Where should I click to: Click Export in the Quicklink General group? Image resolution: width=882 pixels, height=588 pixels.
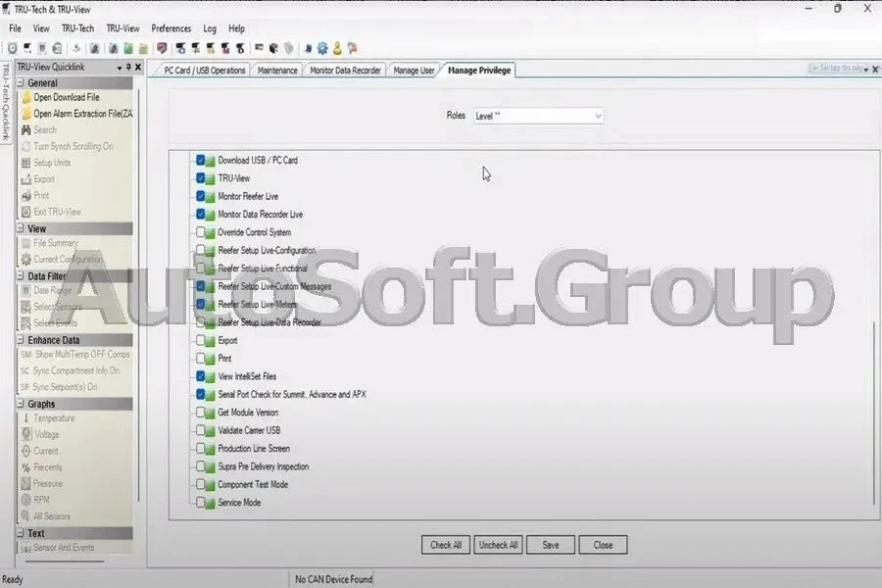37,179
